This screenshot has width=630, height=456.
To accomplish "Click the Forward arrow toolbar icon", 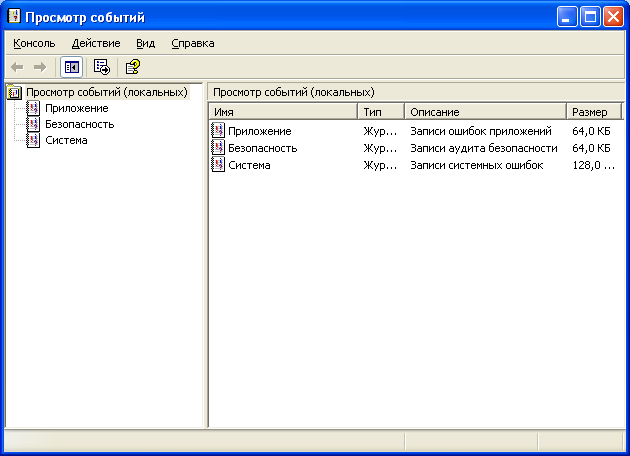I will coord(40,67).
